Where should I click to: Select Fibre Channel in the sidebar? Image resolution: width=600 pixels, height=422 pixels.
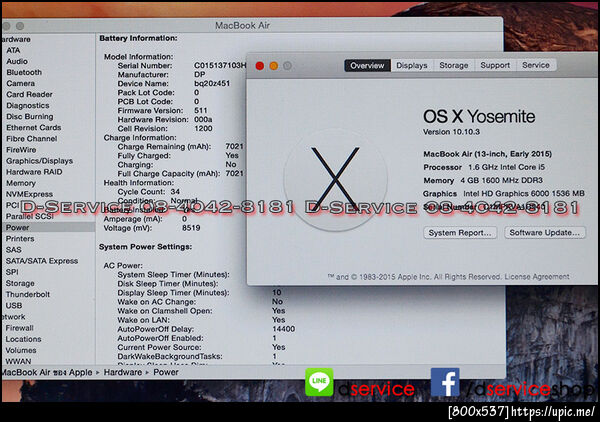pos(31,139)
